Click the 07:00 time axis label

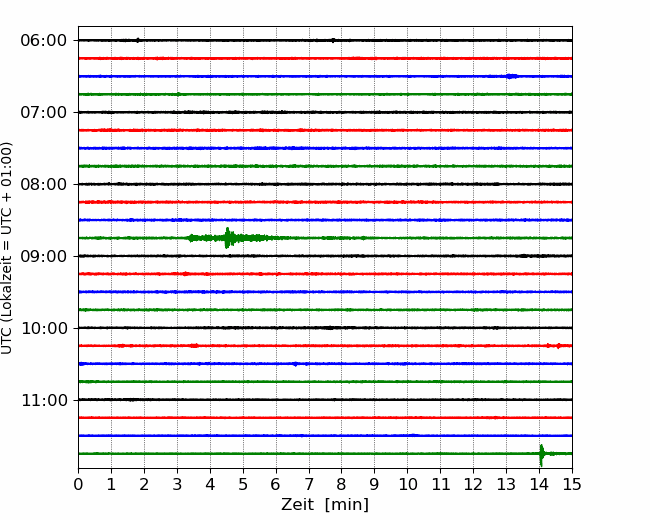(x=44, y=112)
